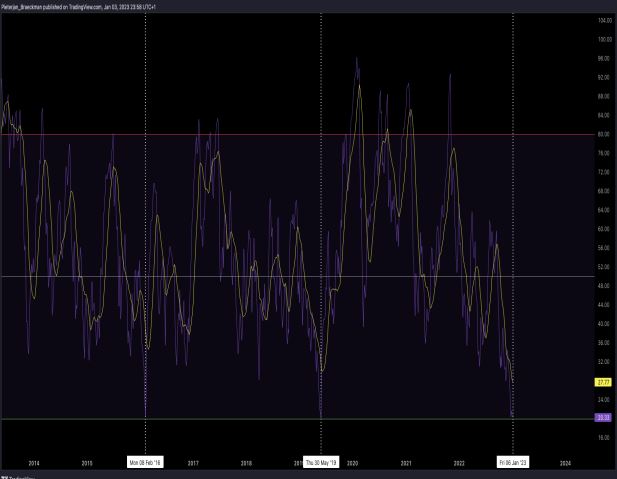Click the 2017 label on time axis
The height and width of the screenshot is (479, 617).
coord(193,463)
